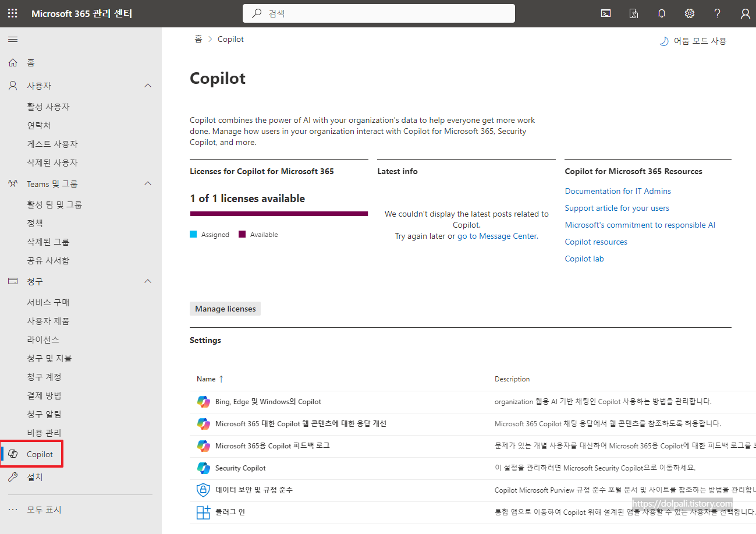The height and width of the screenshot is (534, 756).
Task: Open the app launcher waffle icon
Action: pyautogui.click(x=12, y=13)
